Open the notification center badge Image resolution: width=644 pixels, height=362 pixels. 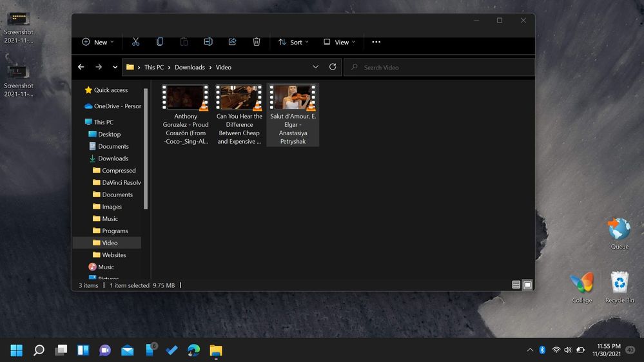(630, 350)
